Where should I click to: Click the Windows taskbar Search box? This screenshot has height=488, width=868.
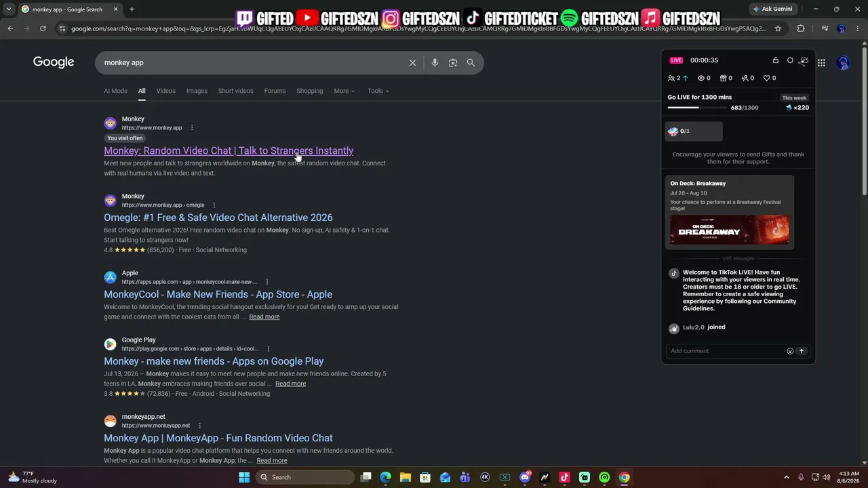tap(306, 477)
